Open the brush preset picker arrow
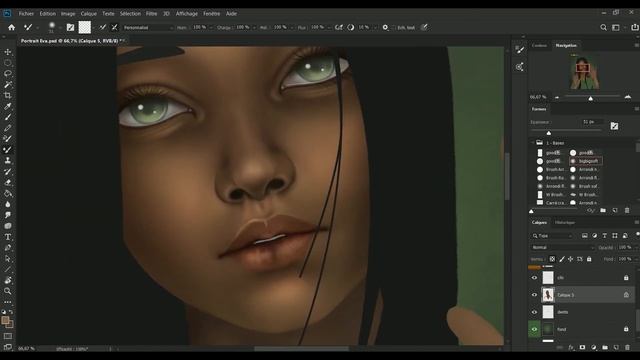 click(x=60, y=27)
